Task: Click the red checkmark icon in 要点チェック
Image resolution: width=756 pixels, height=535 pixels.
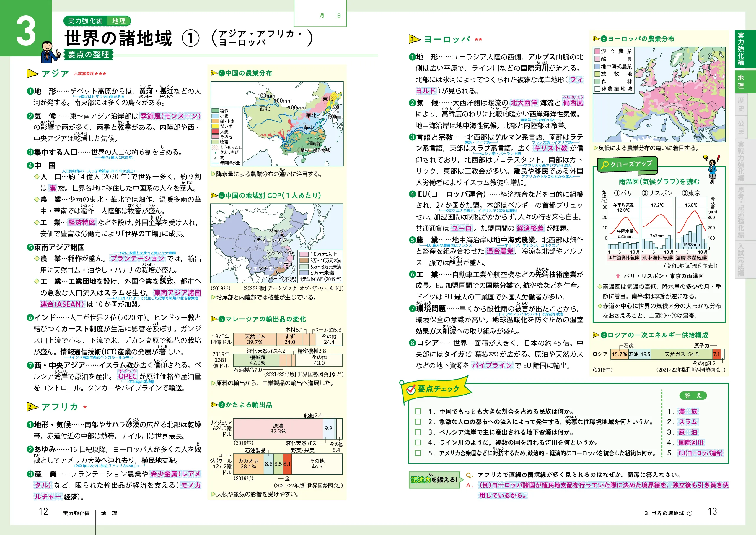Action: click(411, 390)
